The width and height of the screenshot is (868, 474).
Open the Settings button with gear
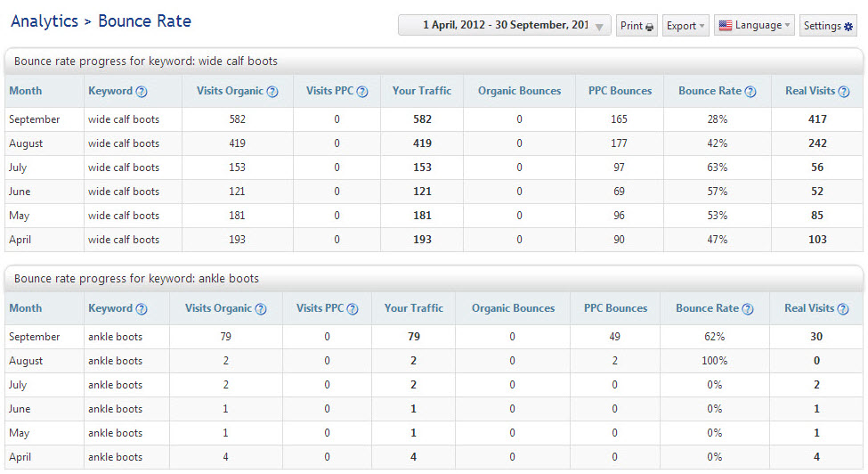pyautogui.click(x=828, y=26)
